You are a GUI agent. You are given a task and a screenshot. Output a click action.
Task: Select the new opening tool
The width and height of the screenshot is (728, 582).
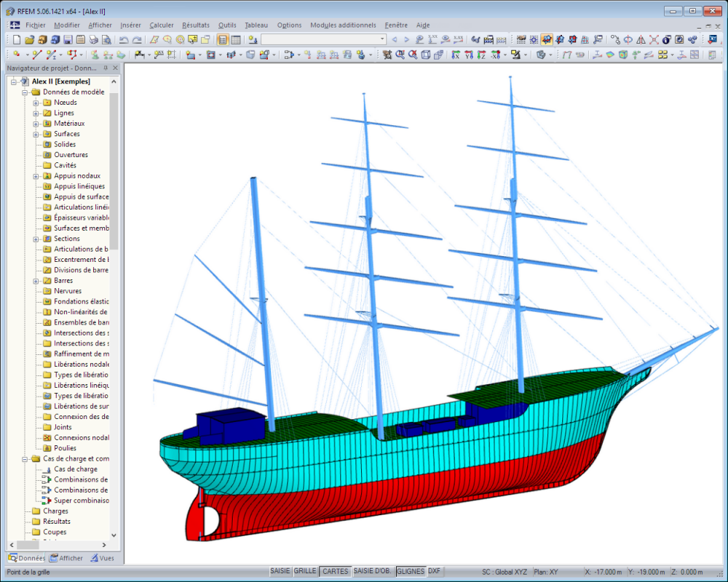[211, 55]
